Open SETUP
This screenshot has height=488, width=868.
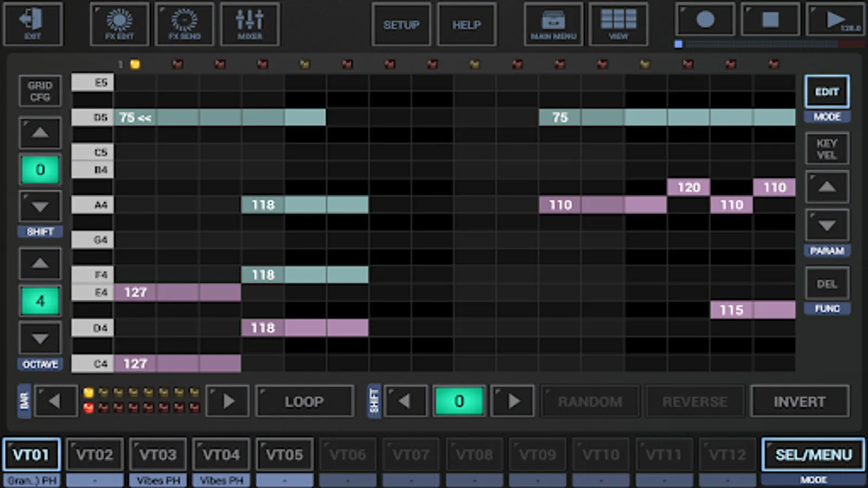click(401, 24)
